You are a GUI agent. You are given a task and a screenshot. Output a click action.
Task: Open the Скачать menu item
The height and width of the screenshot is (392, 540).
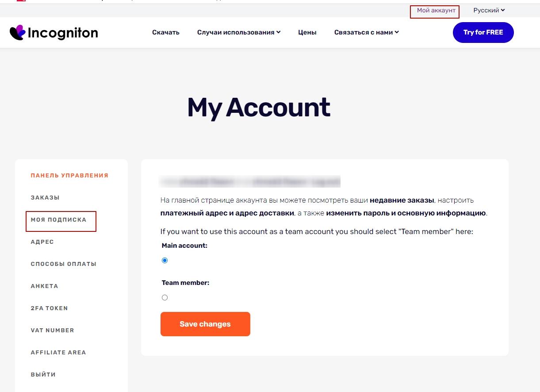(x=166, y=32)
